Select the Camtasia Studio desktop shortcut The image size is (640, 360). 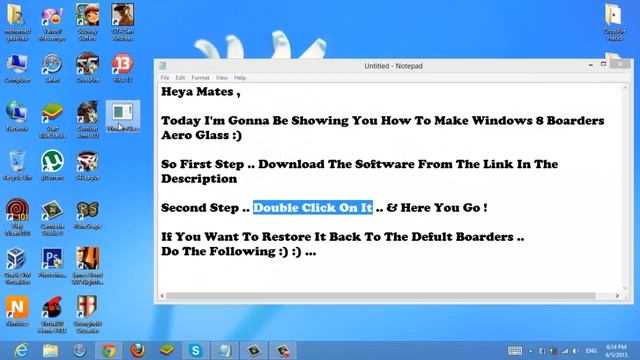click(x=52, y=218)
